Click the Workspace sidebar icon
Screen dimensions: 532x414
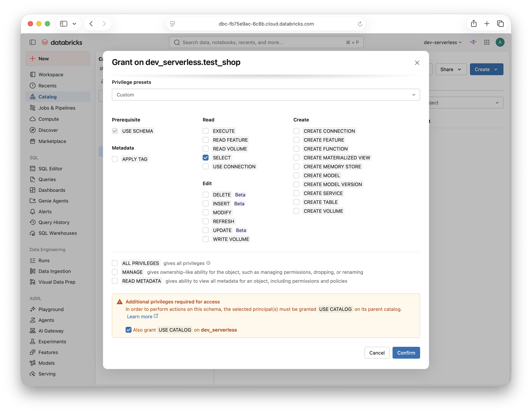click(x=32, y=74)
